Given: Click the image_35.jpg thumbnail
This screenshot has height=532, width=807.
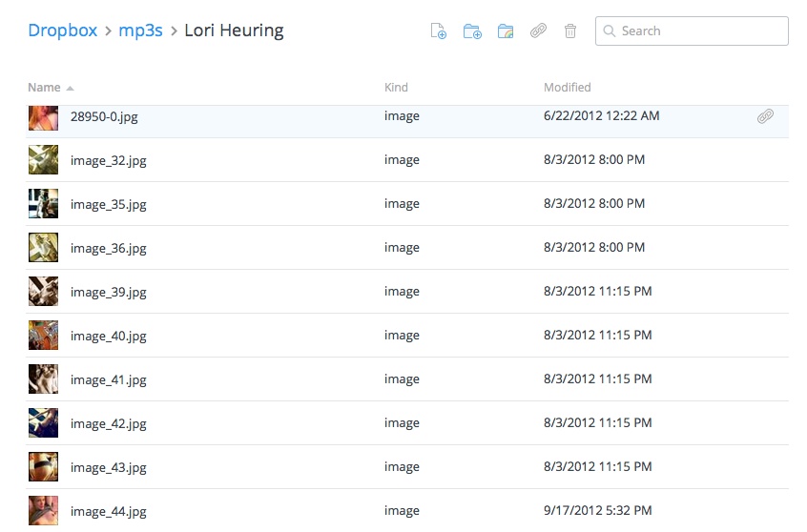Looking at the screenshot, I should click(x=43, y=204).
